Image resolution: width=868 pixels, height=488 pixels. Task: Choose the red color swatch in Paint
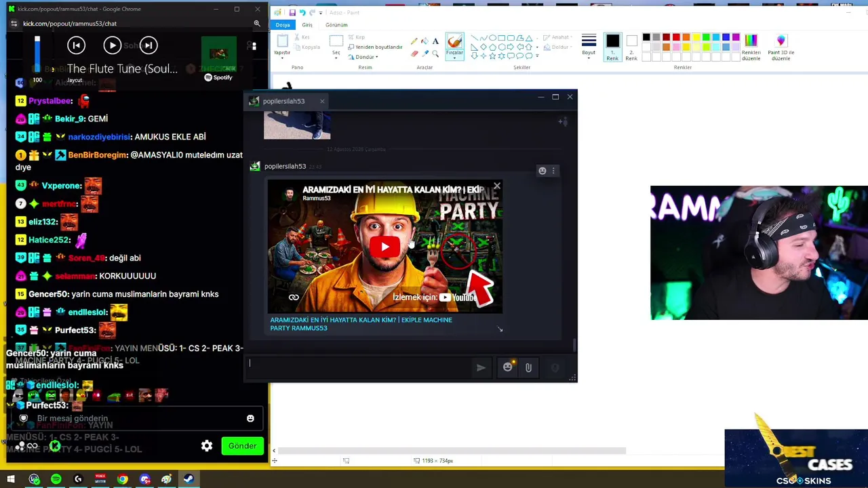coord(676,37)
